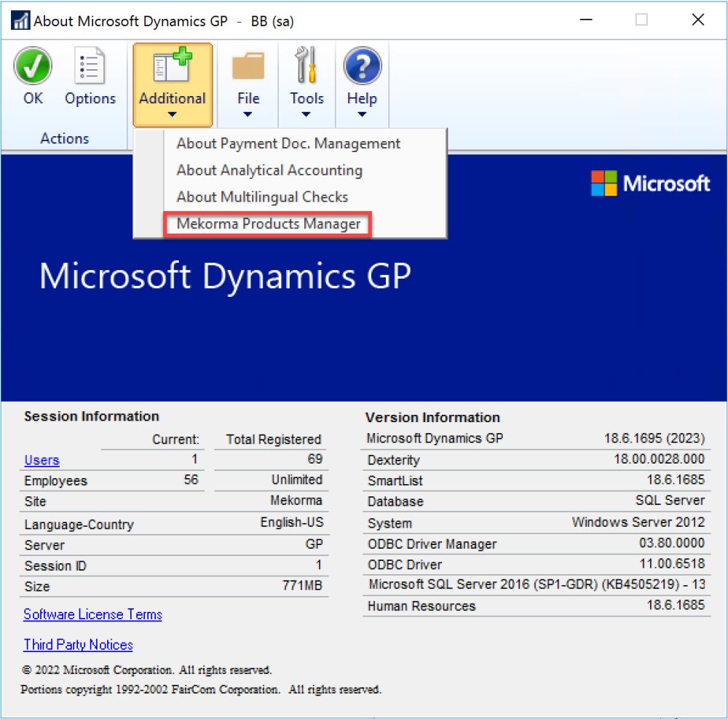728x719 pixels.
Task: Close the About Microsoft Dynamics GP window
Action: (x=698, y=20)
